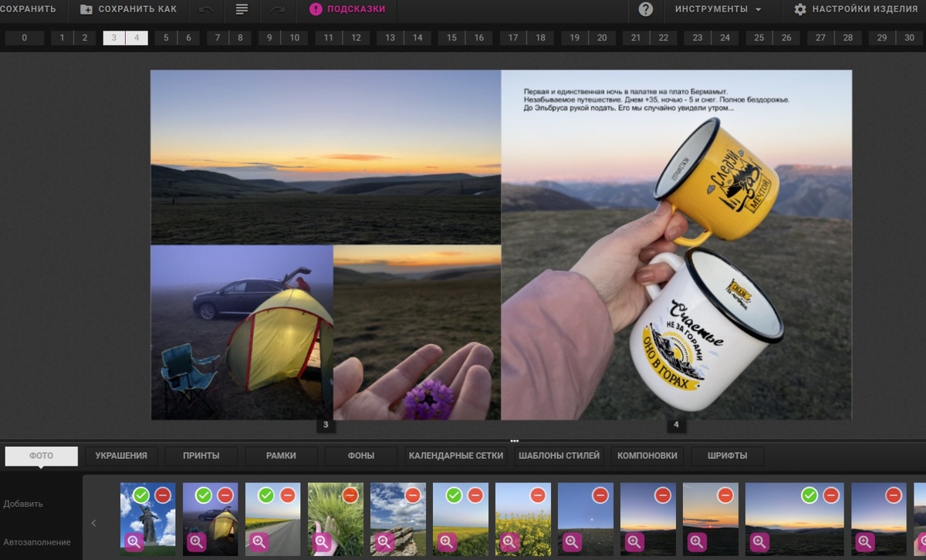926x560 pixels.
Task: Click Автозаполнение in the photo panel
Action: pyautogui.click(x=37, y=542)
